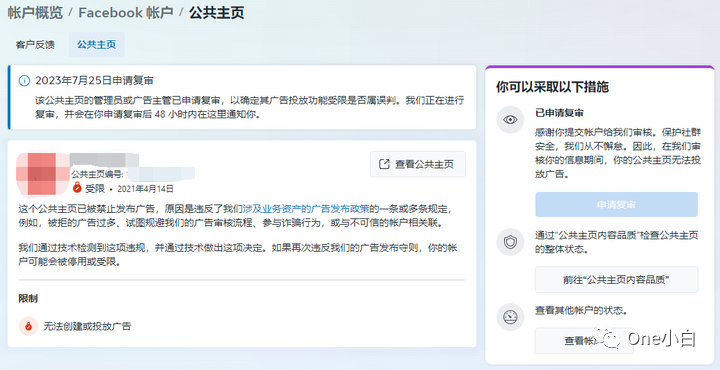Select the text 无法创建或投放广告

pos(87,326)
